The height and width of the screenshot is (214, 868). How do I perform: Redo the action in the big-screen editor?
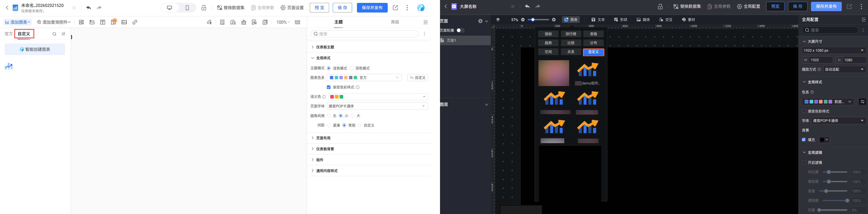click(x=538, y=6)
